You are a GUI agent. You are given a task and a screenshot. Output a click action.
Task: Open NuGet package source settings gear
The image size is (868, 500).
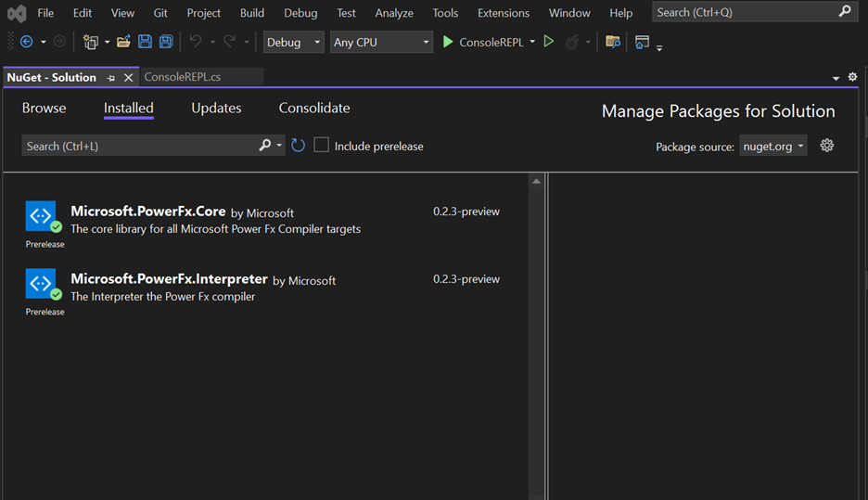[x=827, y=146]
